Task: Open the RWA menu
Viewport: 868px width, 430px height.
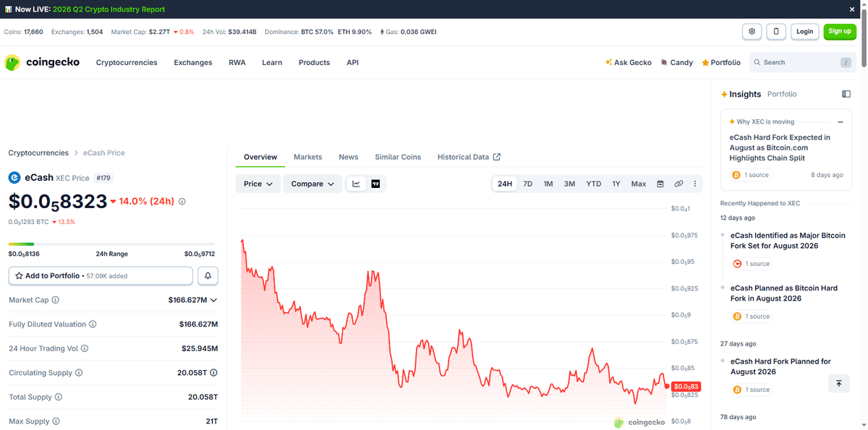Action: 237,62
